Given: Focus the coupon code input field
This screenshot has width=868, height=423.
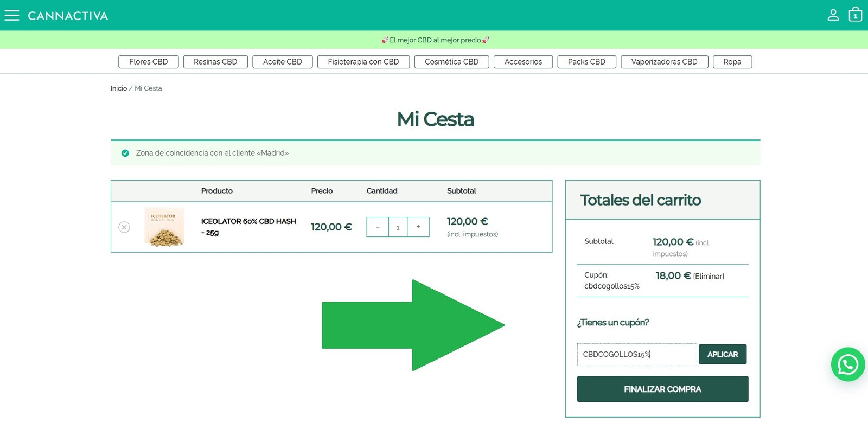Looking at the screenshot, I should coord(637,354).
